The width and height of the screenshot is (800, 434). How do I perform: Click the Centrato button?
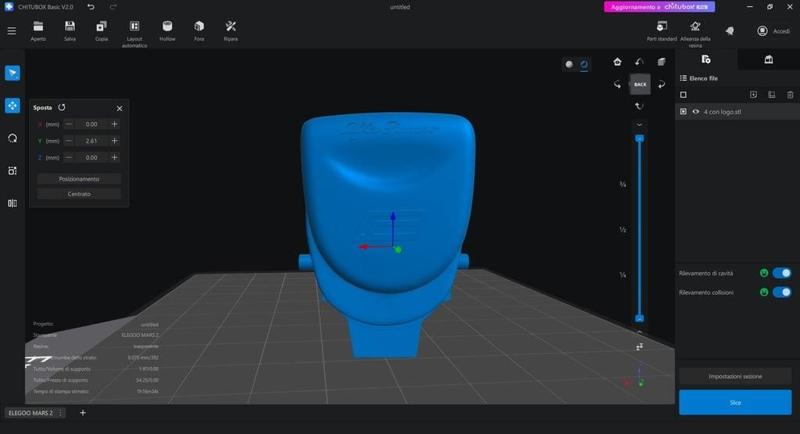pos(79,194)
